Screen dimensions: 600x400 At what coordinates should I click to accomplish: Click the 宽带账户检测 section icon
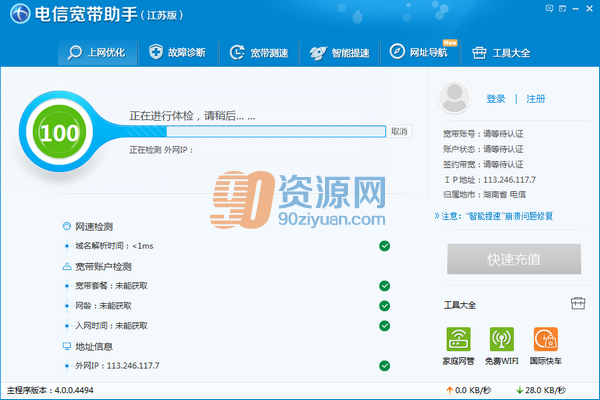click(67, 266)
